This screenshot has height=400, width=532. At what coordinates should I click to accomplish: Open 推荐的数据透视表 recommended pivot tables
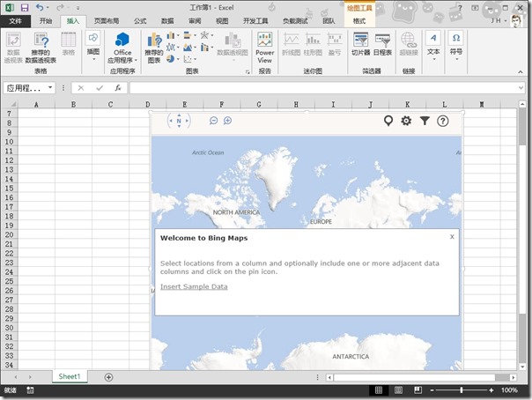(x=41, y=48)
